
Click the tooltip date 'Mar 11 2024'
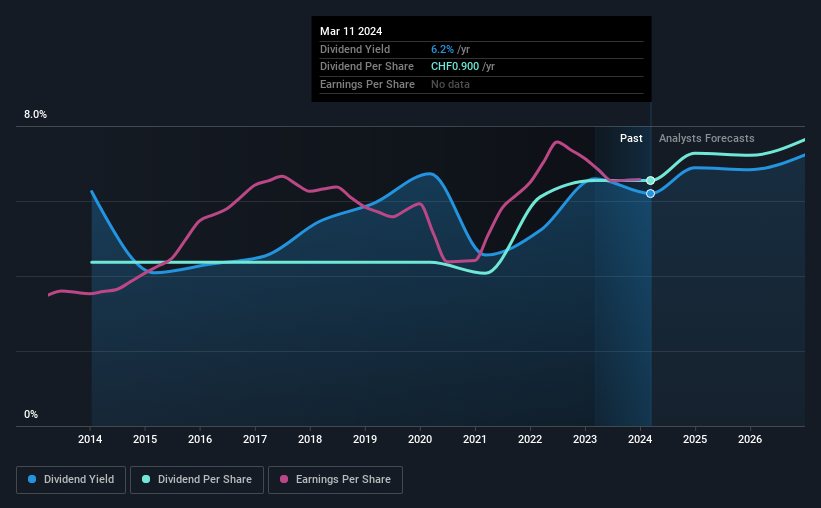351,31
